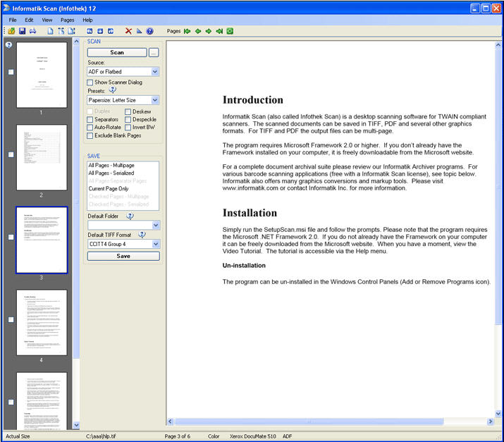Go to first page with green arrow
Screen dimensions: 504x442
(x=187, y=31)
